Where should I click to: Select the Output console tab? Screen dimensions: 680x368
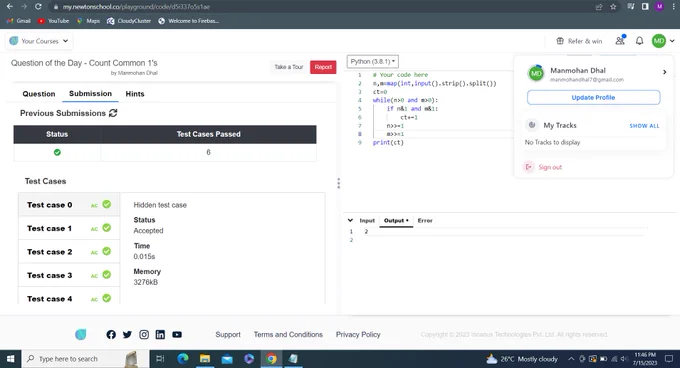(x=396, y=221)
